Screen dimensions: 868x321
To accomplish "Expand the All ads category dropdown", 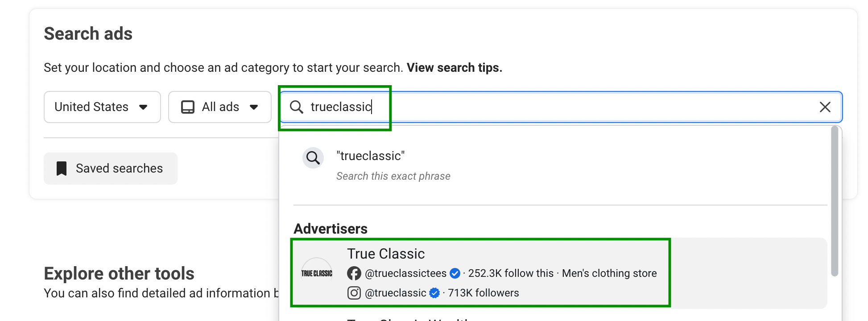I will (219, 107).
